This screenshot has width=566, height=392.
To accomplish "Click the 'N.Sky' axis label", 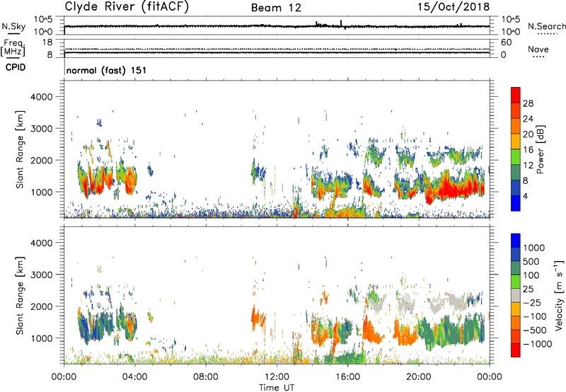I will [x=13, y=26].
